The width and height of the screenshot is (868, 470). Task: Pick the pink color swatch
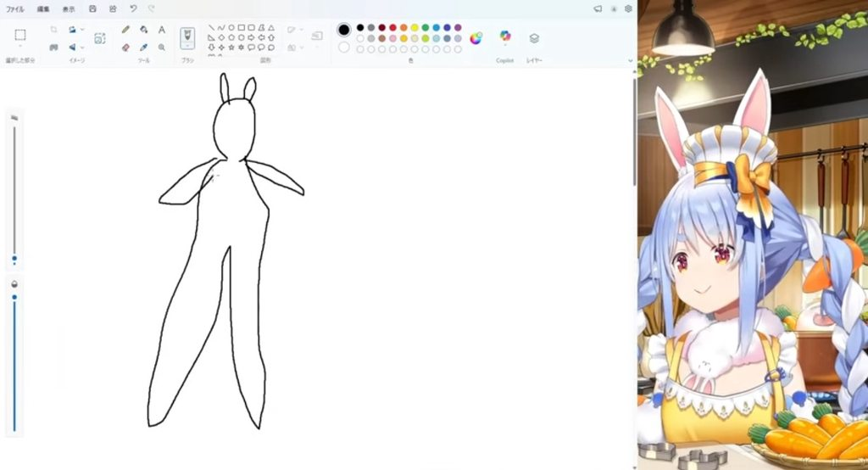[392, 38]
